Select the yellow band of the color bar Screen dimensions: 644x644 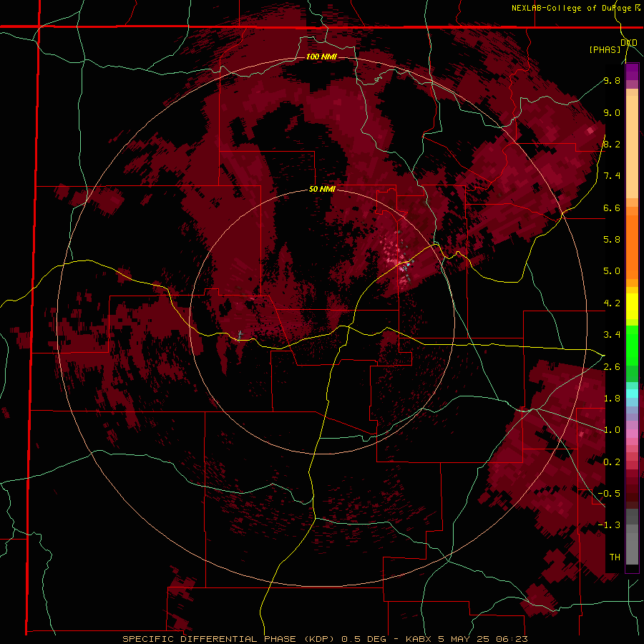pyautogui.click(x=632, y=306)
